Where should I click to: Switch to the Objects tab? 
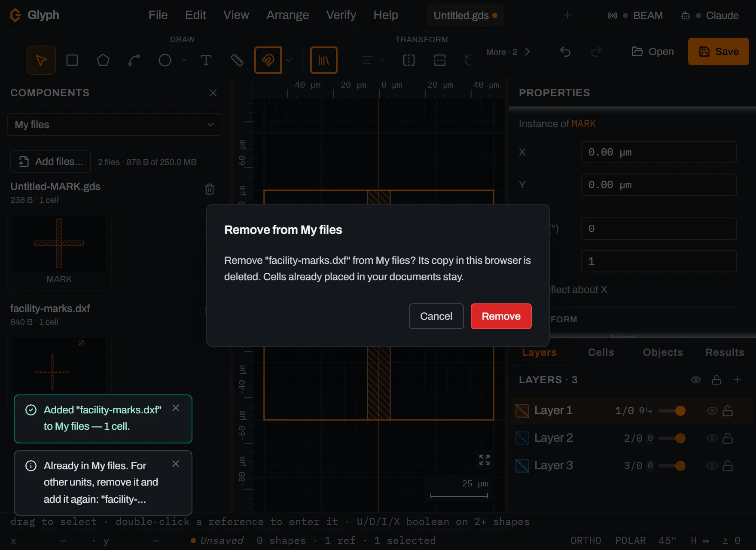tap(663, 352)
